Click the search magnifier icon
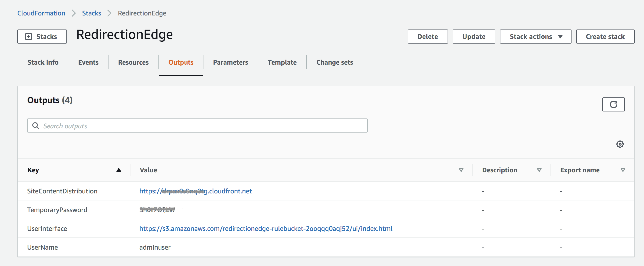 36,126
